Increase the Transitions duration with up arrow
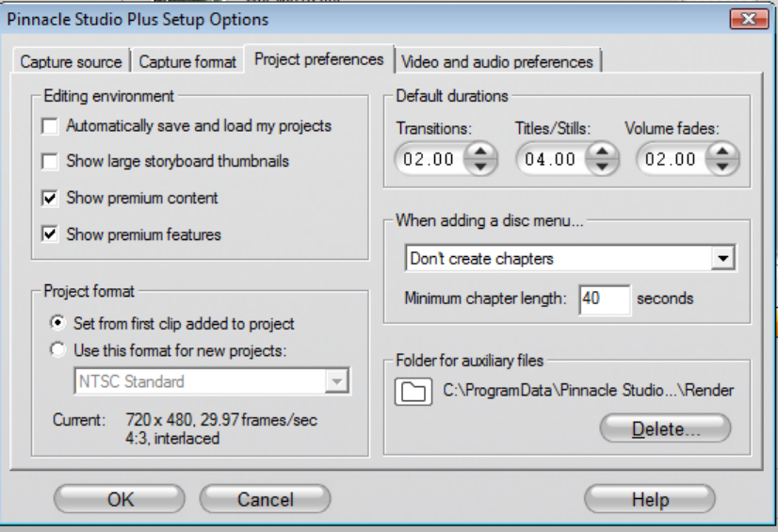The width and height of the screenshot is (778, 532). (x=481, y=153)
